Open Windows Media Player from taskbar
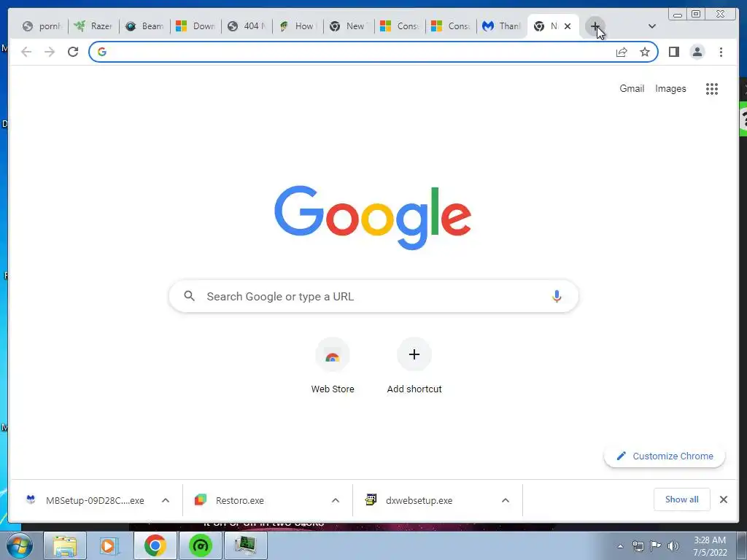 [x=109, y=545]
